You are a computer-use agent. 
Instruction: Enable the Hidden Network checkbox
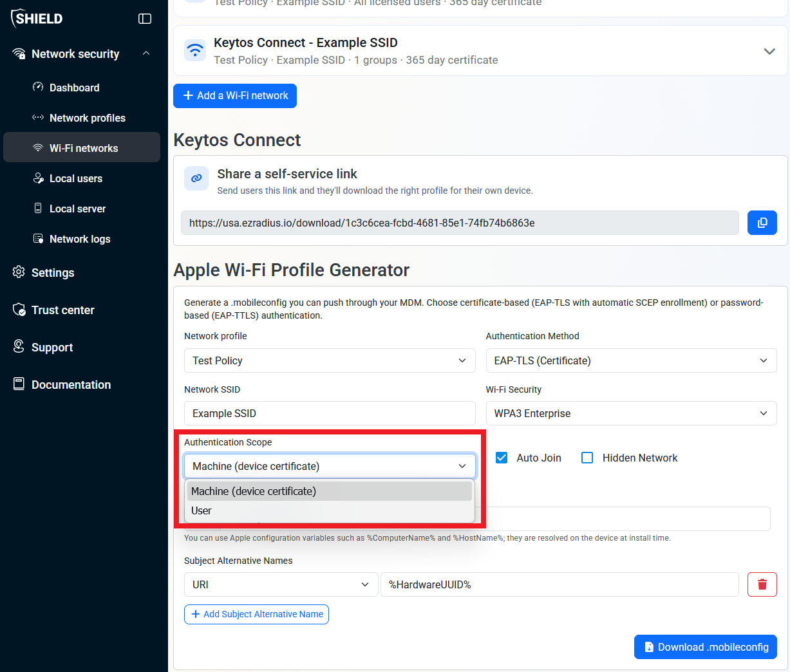pyautogui.click(x=587, y=458)
